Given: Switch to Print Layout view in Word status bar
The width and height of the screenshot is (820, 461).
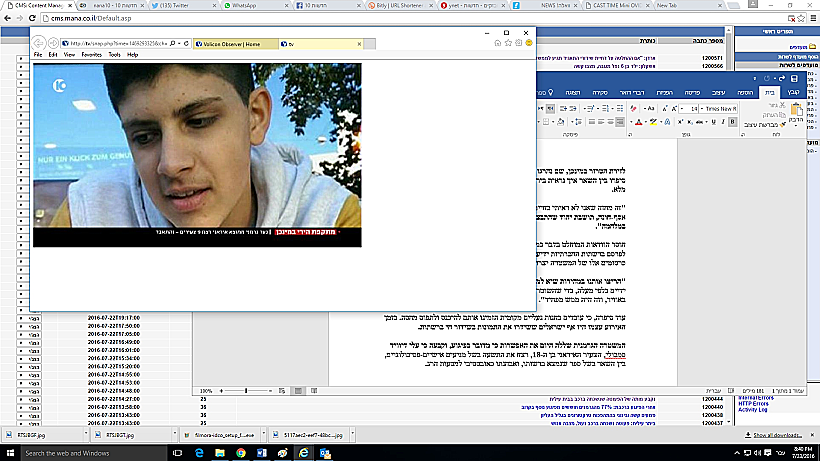Looking at the screenshot, I should pos(298,390).
